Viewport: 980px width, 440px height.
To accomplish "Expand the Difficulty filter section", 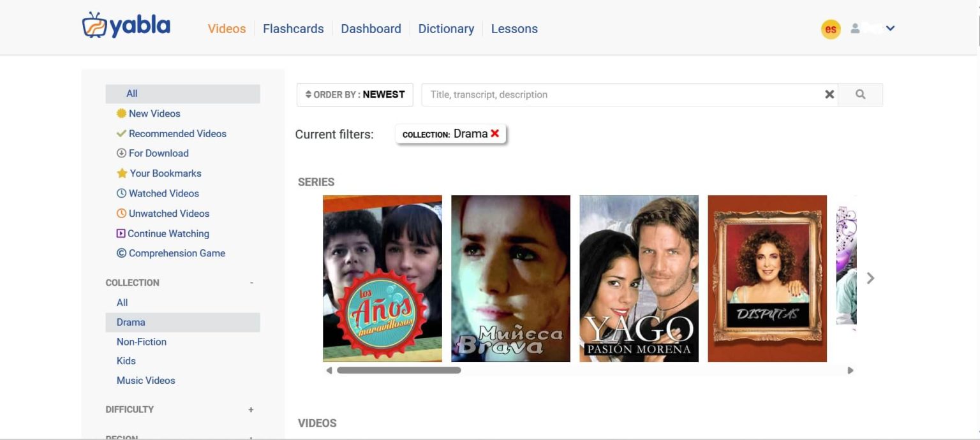I will (x=251, y=409).
